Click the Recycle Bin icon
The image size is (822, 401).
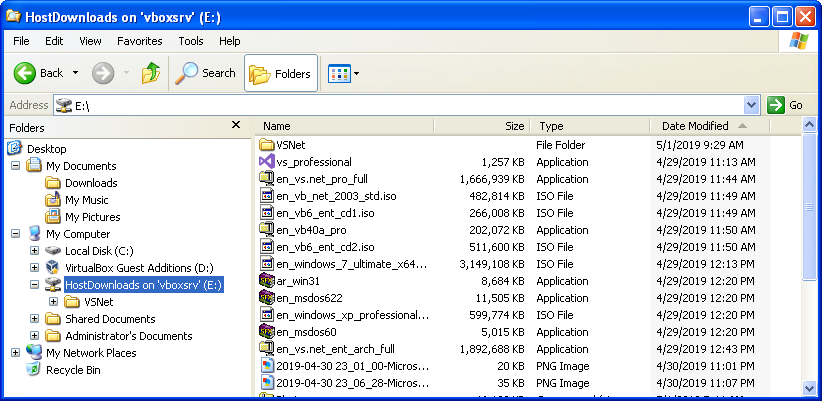pos(34,370)
